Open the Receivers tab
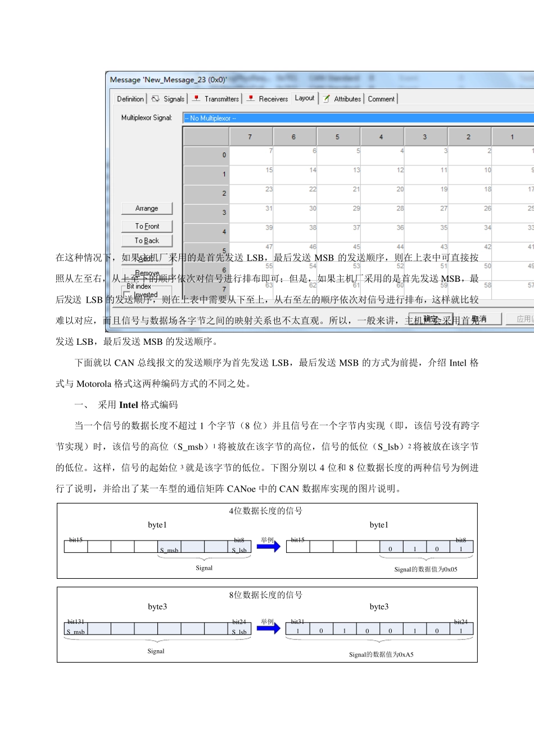The image size is (534, 756). pos(267,99)
